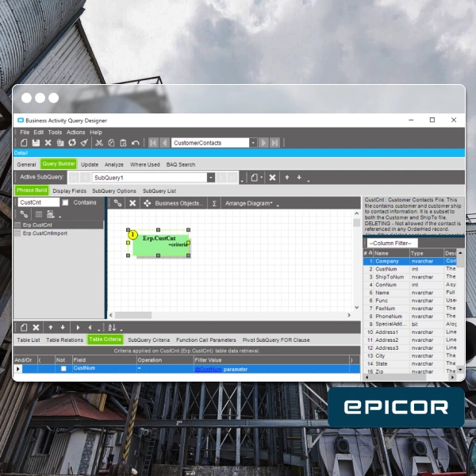Viewport: 476px width, 476px height.
Task: Move criteria row down in bottom toolbar
Action: point(63,327)
